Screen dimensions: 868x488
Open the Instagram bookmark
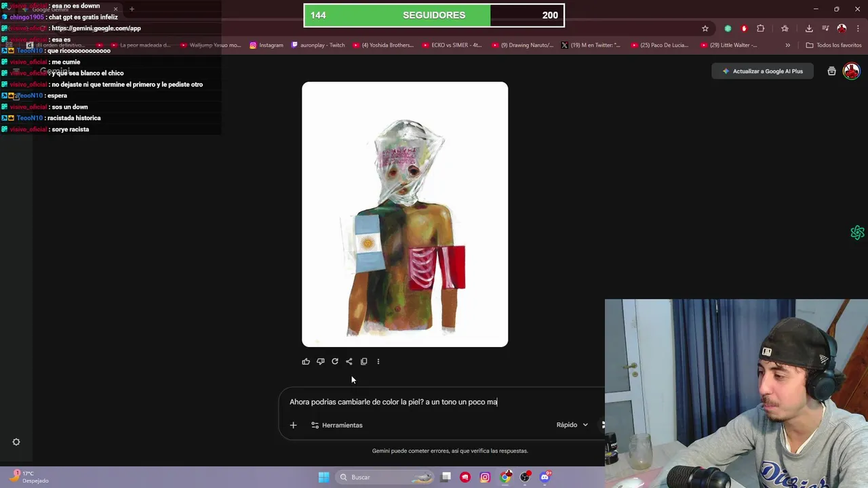(267, 45)
